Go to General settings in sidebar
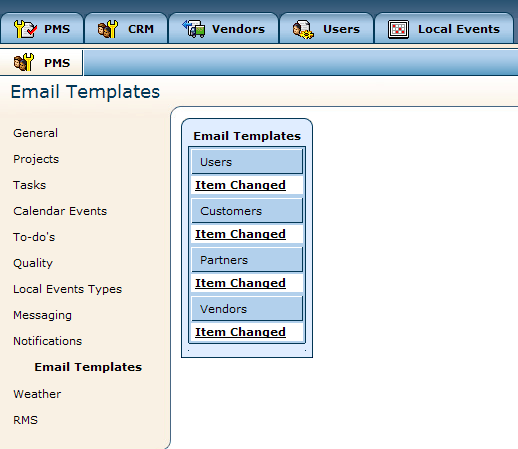Screen dimensions: 518x449 (x=35, y=133)
